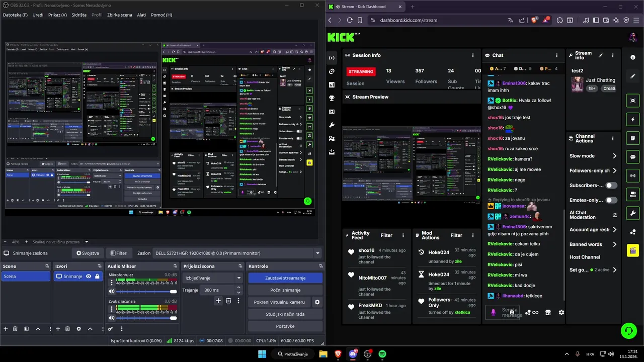
Task: Click info icon in Kick right toolbar
Action: 633,57
